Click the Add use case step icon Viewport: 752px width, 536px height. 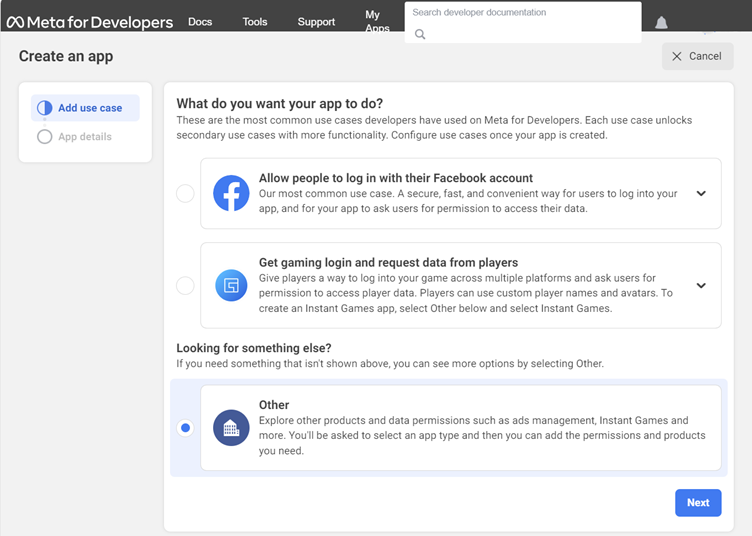[44, 108]
